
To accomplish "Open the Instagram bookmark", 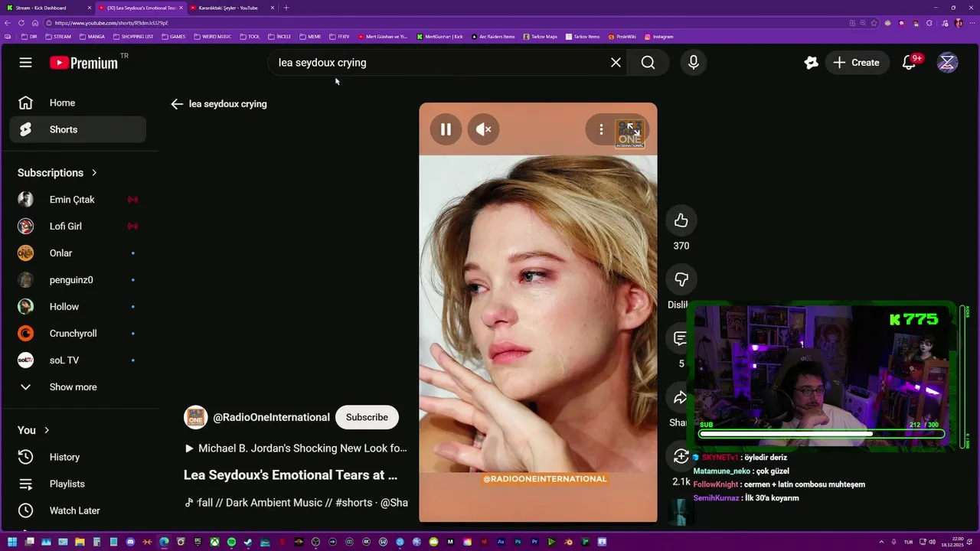I will point(659,37).
